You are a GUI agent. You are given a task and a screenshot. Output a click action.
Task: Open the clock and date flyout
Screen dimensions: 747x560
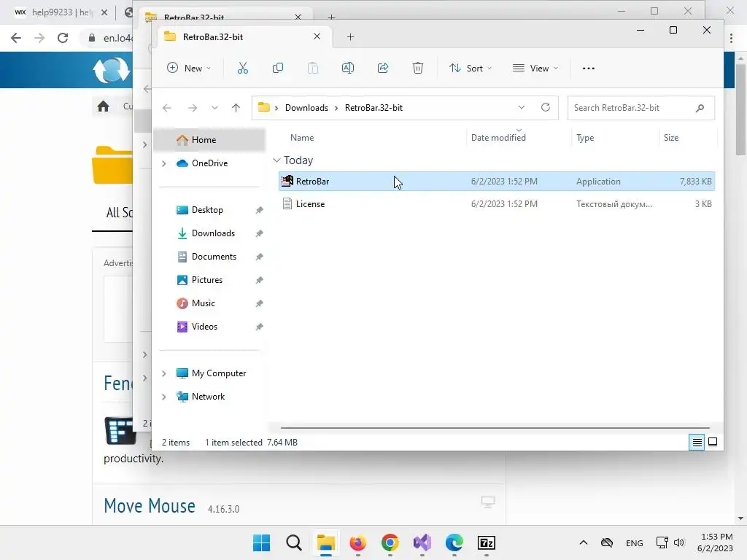(x=715, y=542)
